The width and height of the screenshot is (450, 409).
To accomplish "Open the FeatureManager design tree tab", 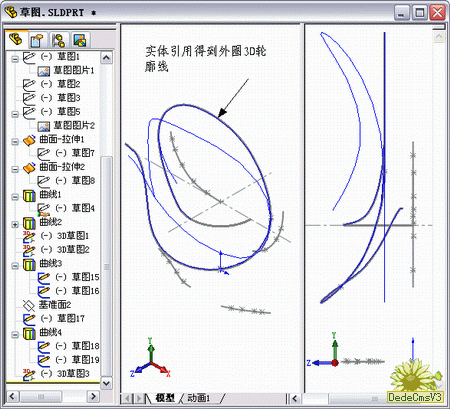I will pos(15,40).
